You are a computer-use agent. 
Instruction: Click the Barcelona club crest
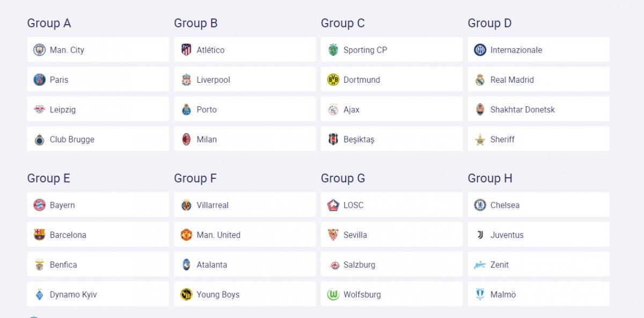tap(39, 235)
